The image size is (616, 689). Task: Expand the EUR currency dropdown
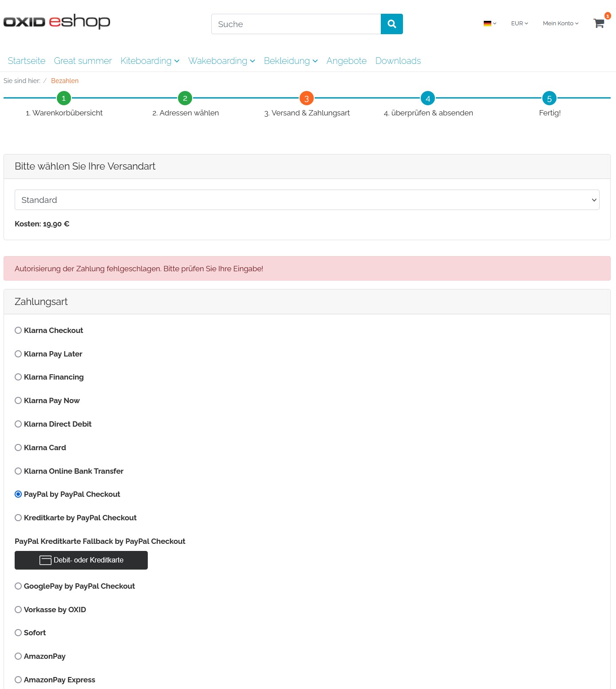click(519, 24)
